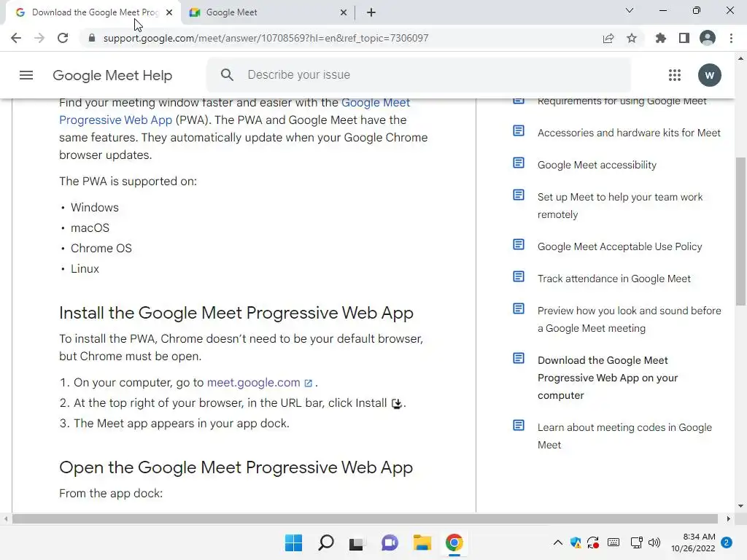
Task: Click article icon beside Google Meet accessibility
Action: 519,163
